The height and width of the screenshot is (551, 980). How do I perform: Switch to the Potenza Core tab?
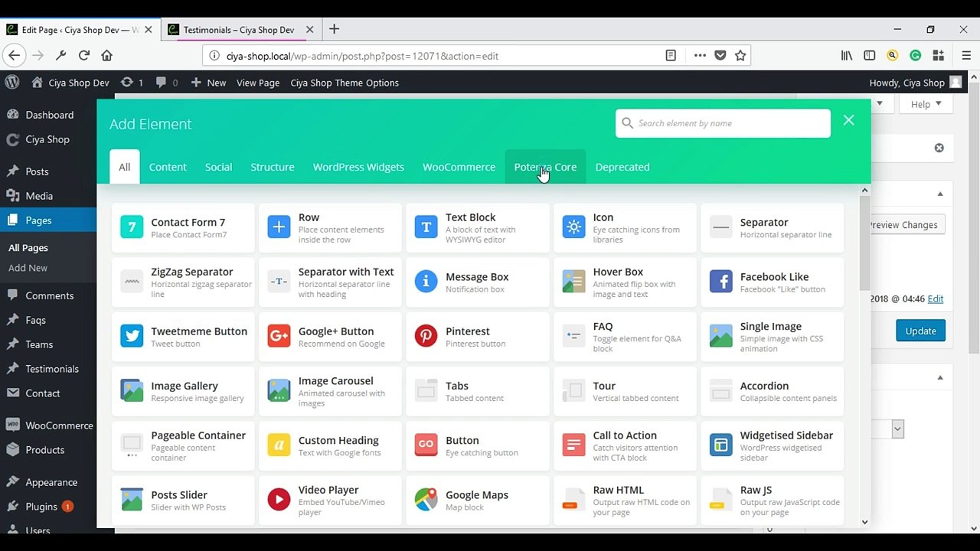pos(545,167)
